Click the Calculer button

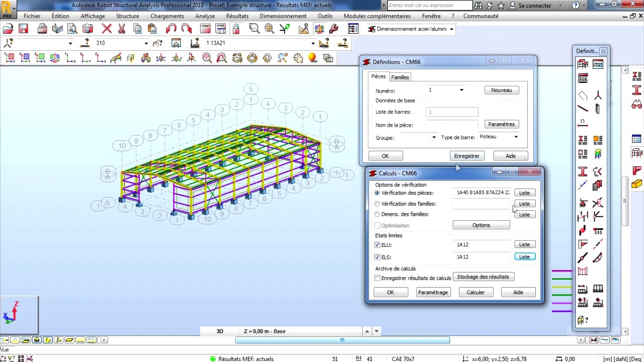[475, 292]
